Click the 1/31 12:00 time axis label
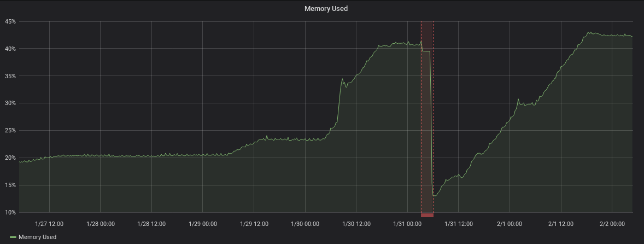This screenshot has height=244, width=644. click(458, 224)
